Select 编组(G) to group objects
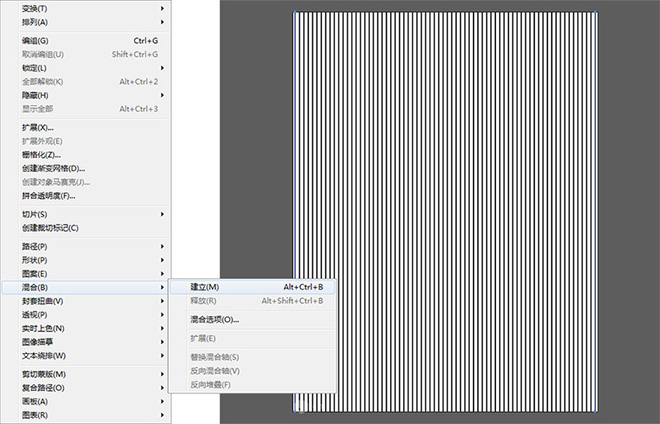 click(36, 40)
